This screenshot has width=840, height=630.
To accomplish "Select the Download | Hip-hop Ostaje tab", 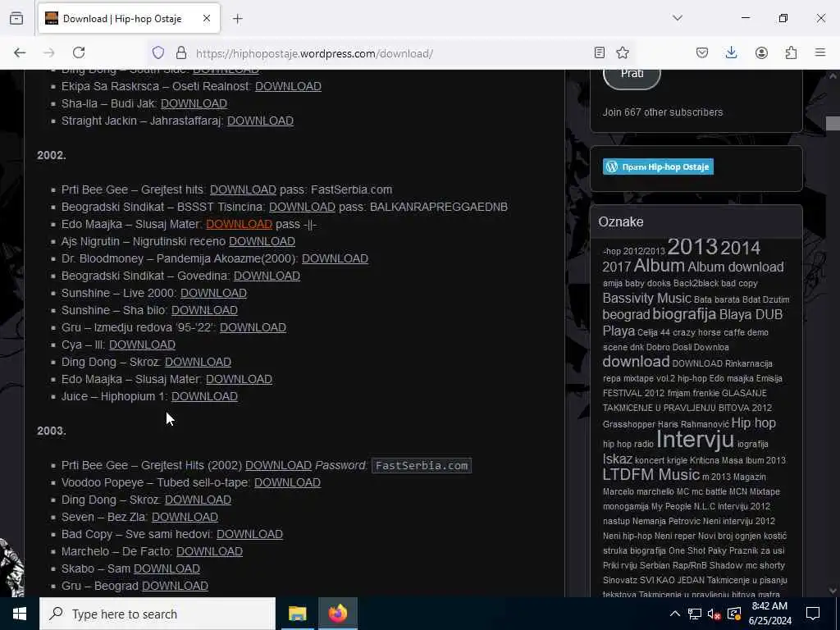I will (129, 19).
